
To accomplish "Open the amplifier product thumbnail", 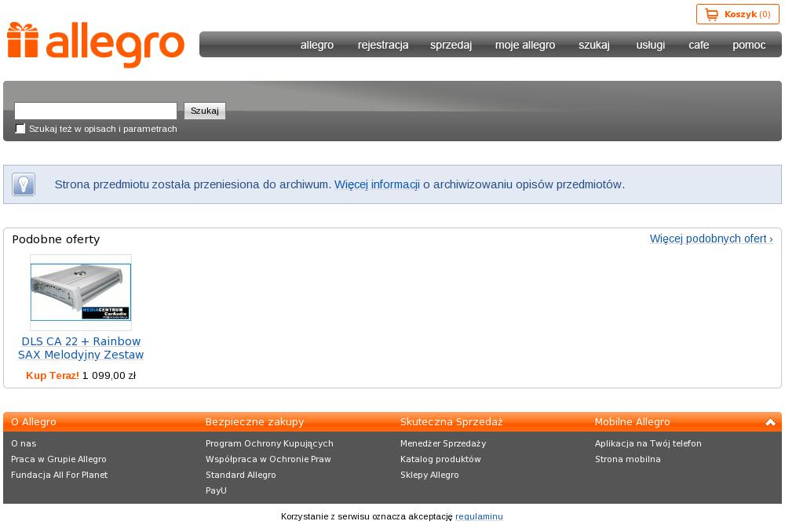I will tap(81, 292).
